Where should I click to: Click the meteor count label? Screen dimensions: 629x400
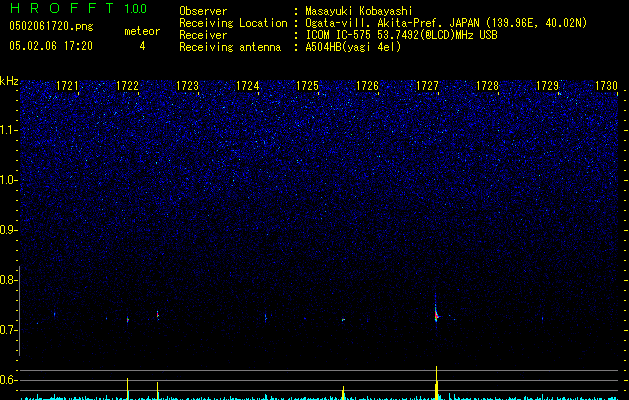[x=142, y=31]
